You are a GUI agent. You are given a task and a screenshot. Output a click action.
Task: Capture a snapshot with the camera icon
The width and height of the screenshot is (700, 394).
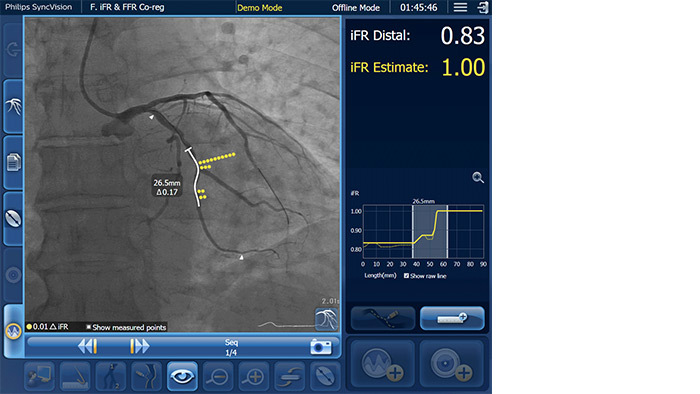321,347
